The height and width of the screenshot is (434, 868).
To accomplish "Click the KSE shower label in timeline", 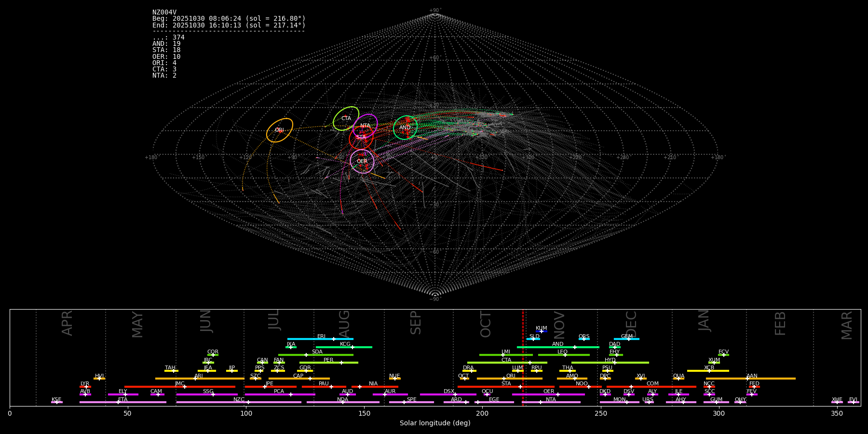I will (x=57, y=400).
